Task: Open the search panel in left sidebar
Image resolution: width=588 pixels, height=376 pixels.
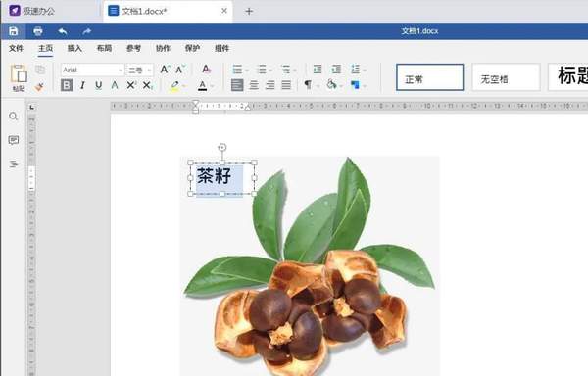Action: point(14,117)
